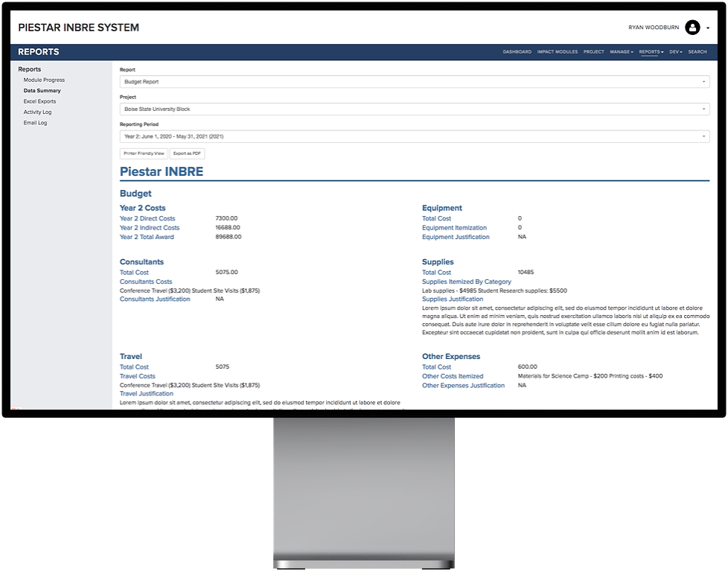
Task: Open the Reporting Period Year 2 dropdown
Action: (x=414, y=136)
